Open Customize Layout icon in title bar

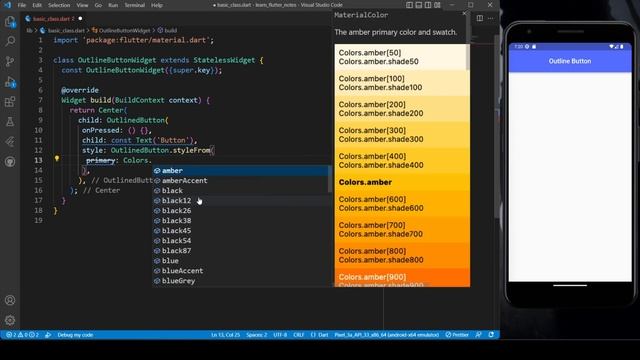coord(437,5)
